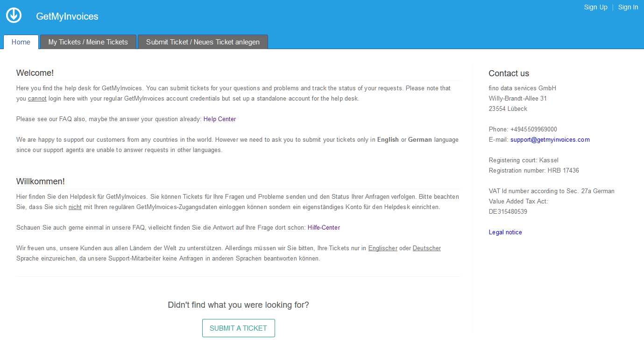Switch to the Home tab
This screenshot has width=644, height=340.
tap(21, 42)
